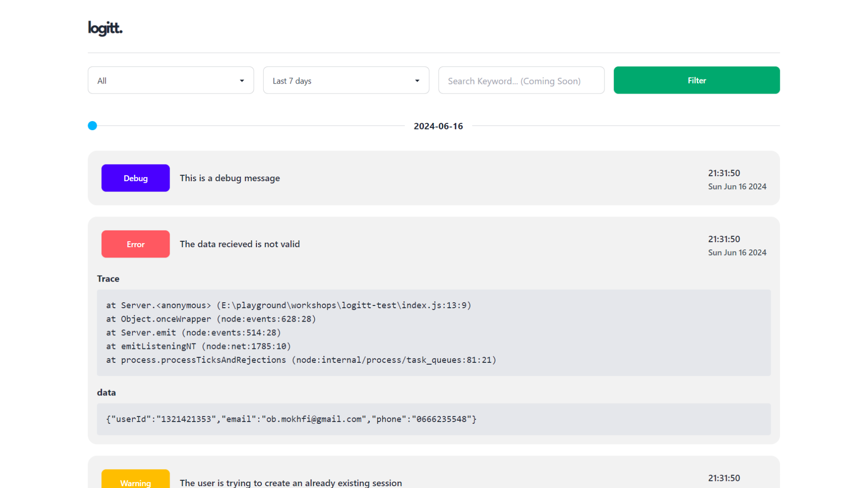Click the JSON userId data block
This screenshot has width=868, height=488.
pyautogui.click(x=433, y=419)
